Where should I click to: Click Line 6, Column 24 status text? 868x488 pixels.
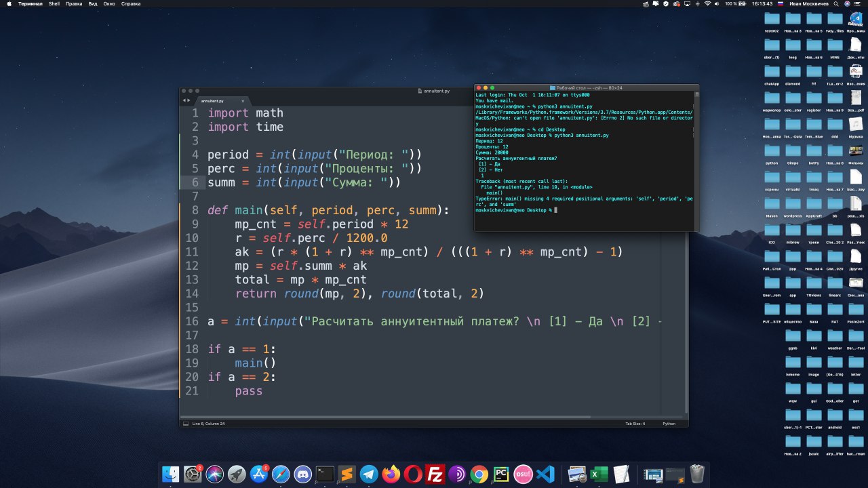click(208, 424)
